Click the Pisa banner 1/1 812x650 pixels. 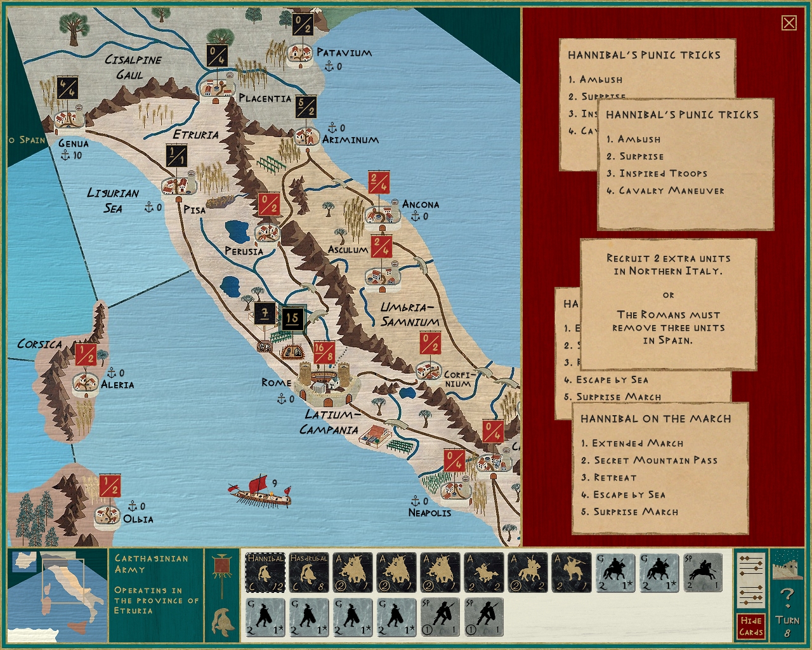coord(176,156)
